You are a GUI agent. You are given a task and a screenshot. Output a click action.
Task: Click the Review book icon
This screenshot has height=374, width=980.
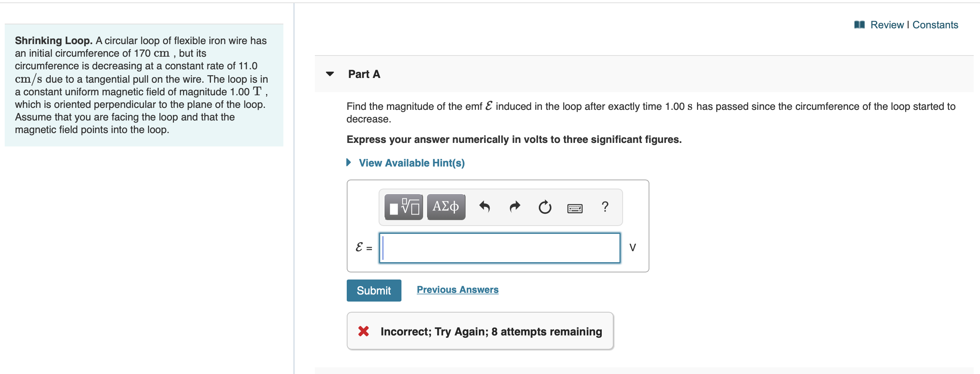point(860,25)
